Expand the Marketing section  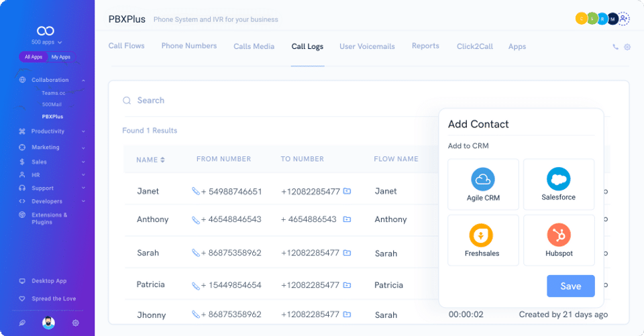click(x=83, y=148)
